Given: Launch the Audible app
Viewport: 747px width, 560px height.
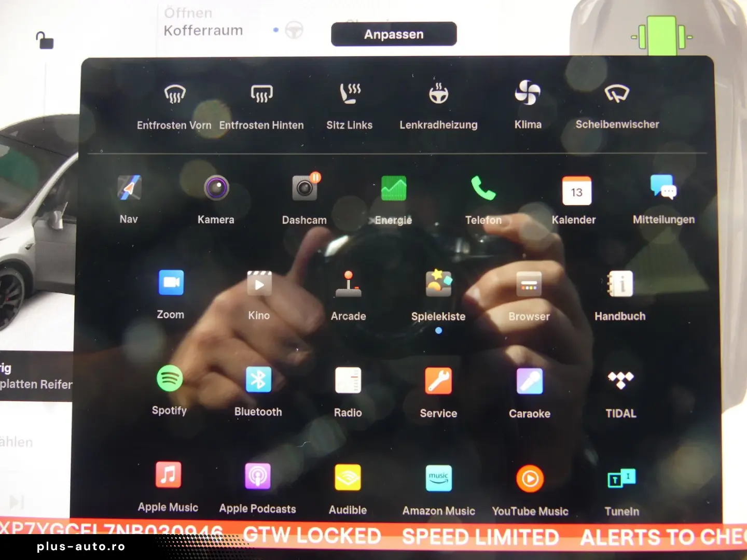Looking at the screenshot, I should click(x=348, y=477).
